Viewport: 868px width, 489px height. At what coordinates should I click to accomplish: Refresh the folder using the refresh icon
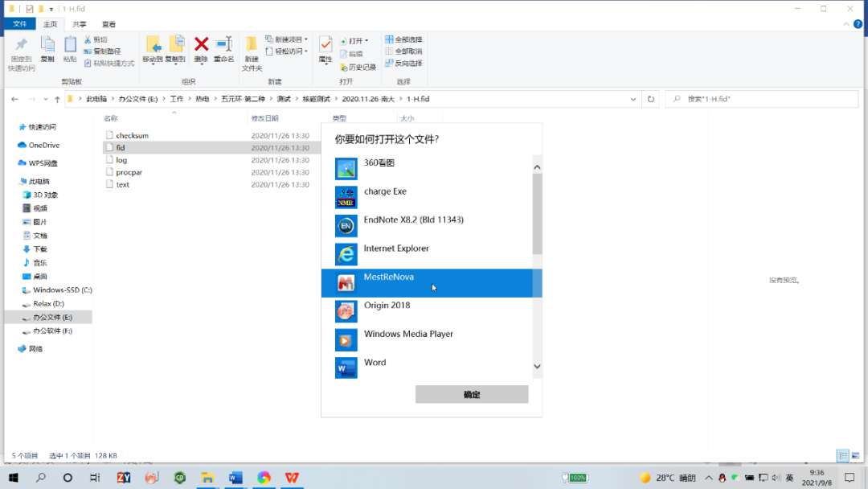coord(651,99)
